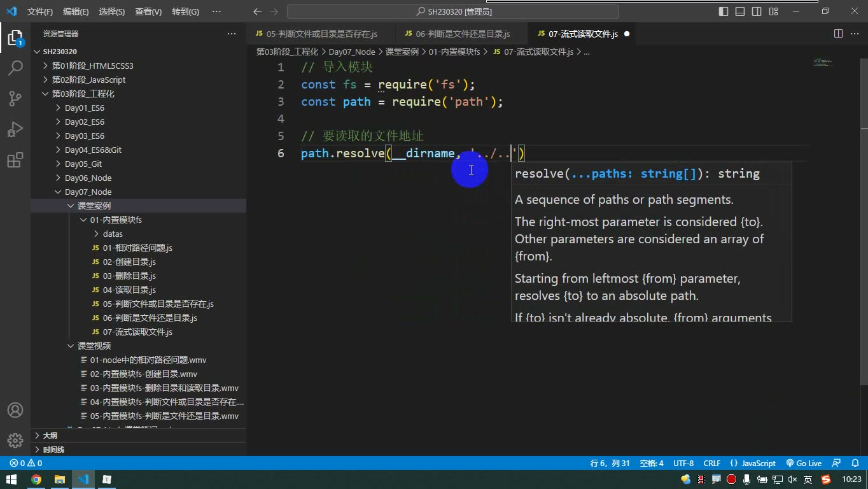Click the Go Live status bar button
The width and height of the screenshot is (868, 489).
[804, 464]
